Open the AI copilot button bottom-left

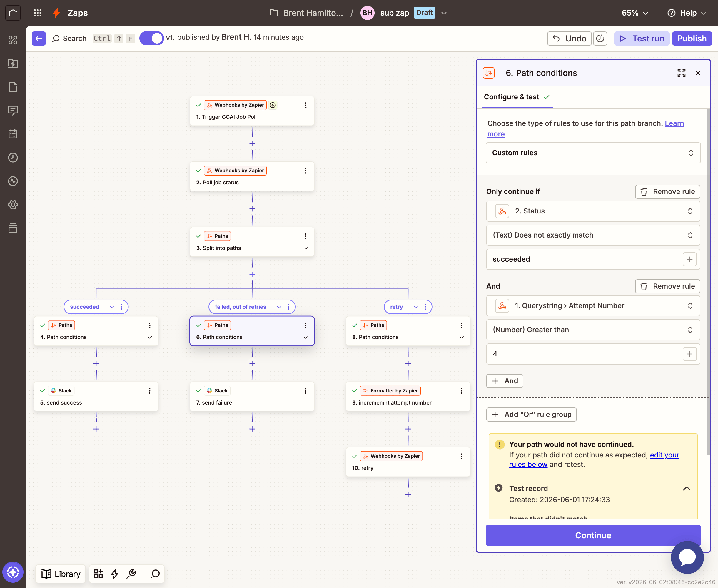point(13,572)
